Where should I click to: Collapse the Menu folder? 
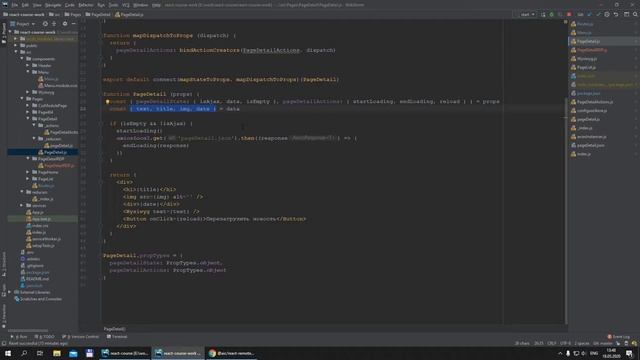(x=28, y=72)
